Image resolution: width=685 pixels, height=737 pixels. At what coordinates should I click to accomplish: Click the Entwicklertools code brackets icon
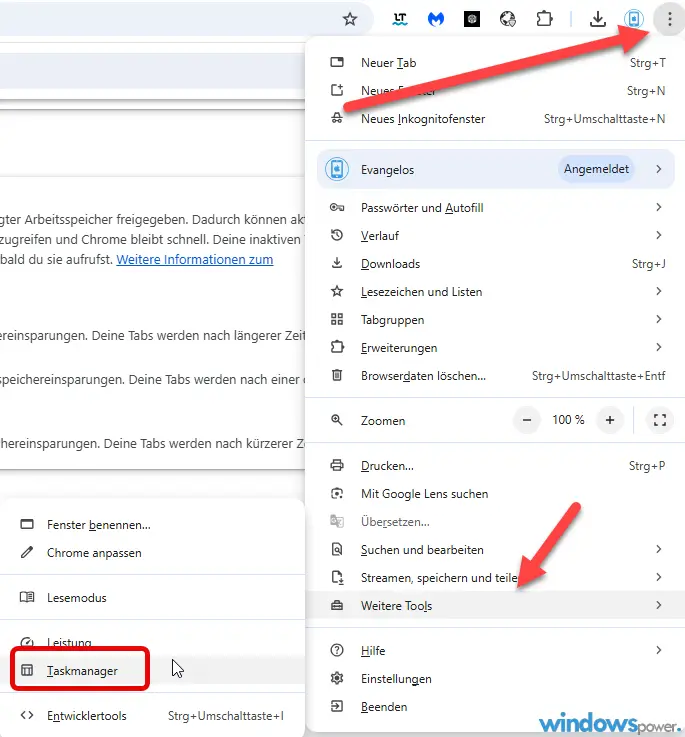coord(27,715)
